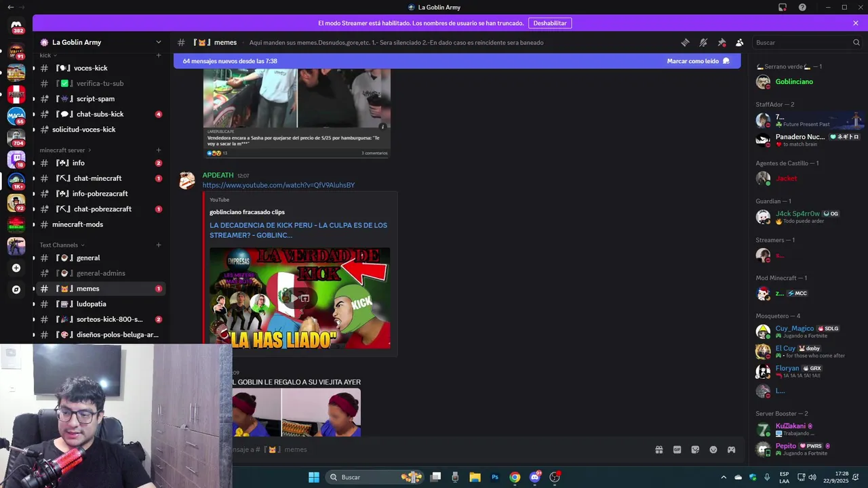Open the gift icon in message bar

click(x=658, y=449)
